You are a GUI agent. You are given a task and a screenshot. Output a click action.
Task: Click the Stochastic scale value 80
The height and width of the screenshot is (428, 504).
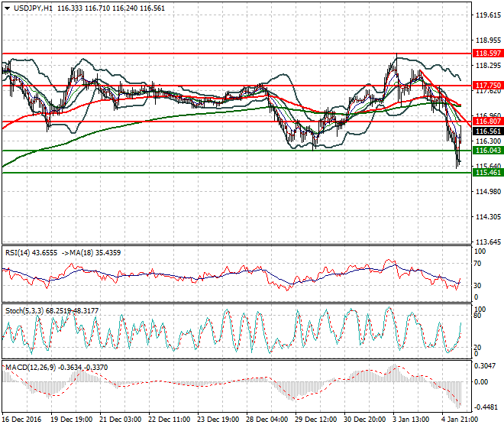[477, 316]
